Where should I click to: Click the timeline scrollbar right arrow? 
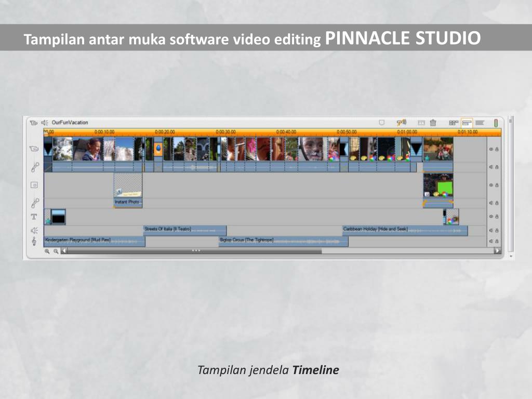pos(497,251)
